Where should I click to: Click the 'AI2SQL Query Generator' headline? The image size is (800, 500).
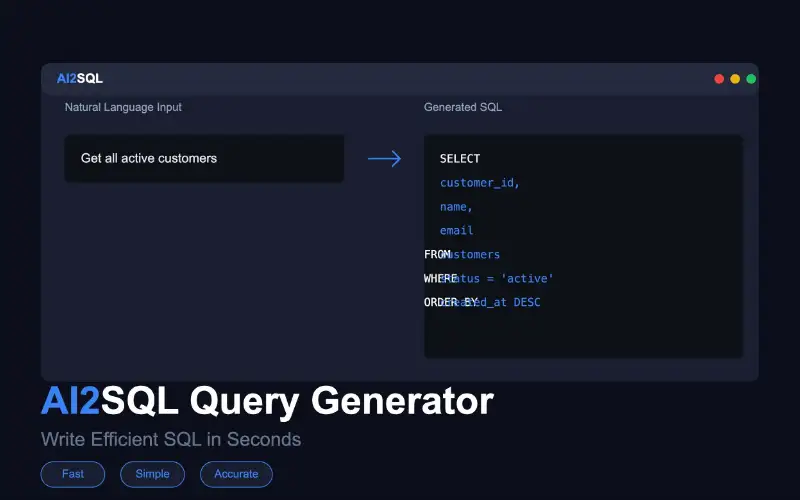[x=267, y=402]
